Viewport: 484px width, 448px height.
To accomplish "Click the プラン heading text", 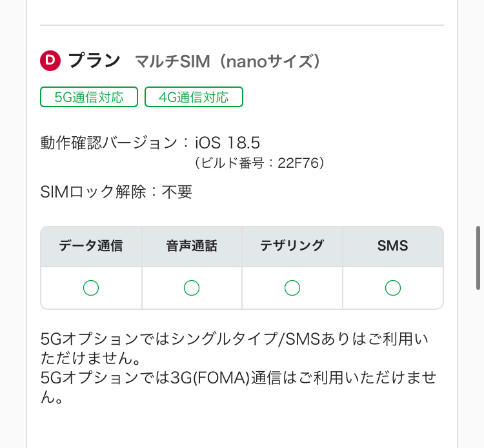I will (94, 61).
